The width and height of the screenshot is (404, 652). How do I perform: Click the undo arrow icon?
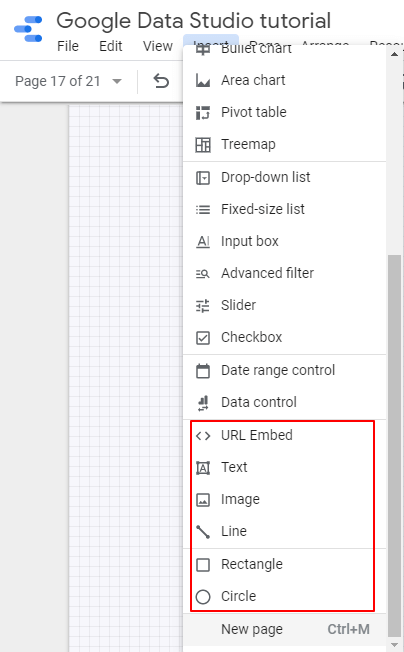point(161,81)
